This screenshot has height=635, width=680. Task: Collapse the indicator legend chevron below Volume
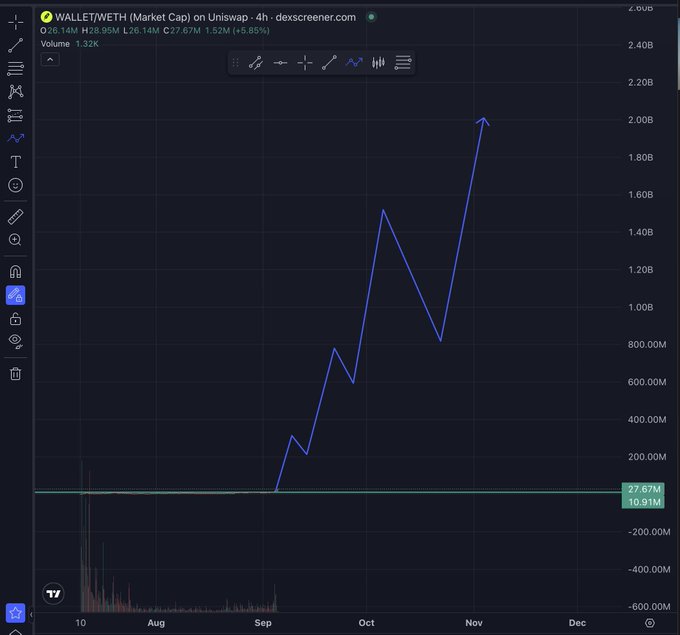(x=50, y=59)
